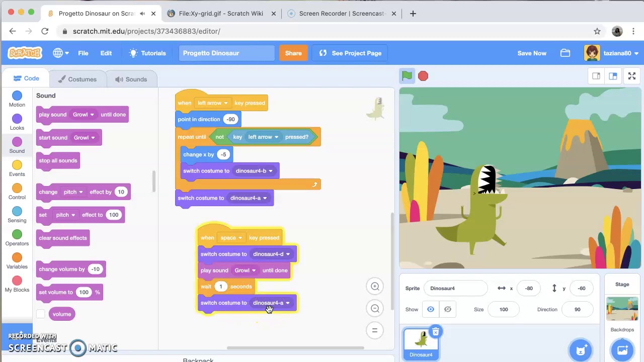Viewport: 644px width, 362px height.
Task: Select the Motion block category
Action: 17,99
